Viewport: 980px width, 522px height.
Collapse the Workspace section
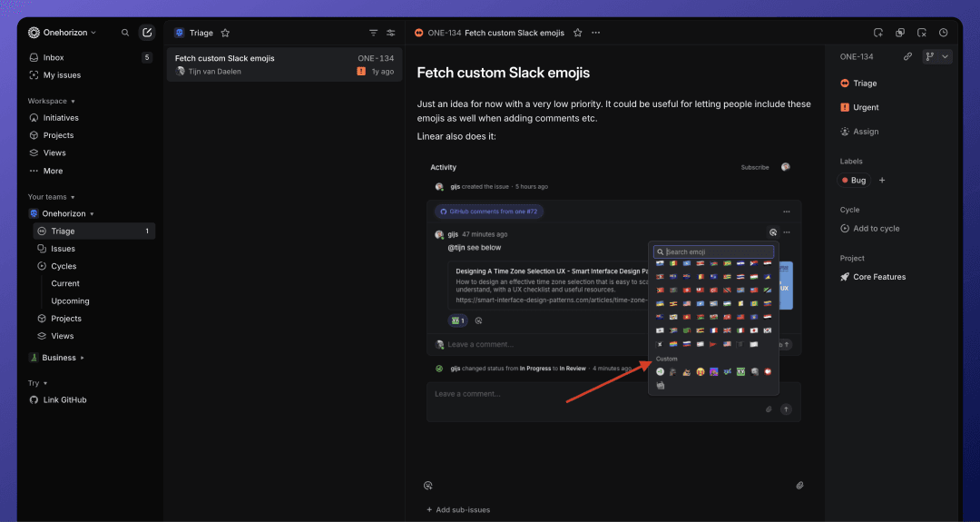coord(51,101)
